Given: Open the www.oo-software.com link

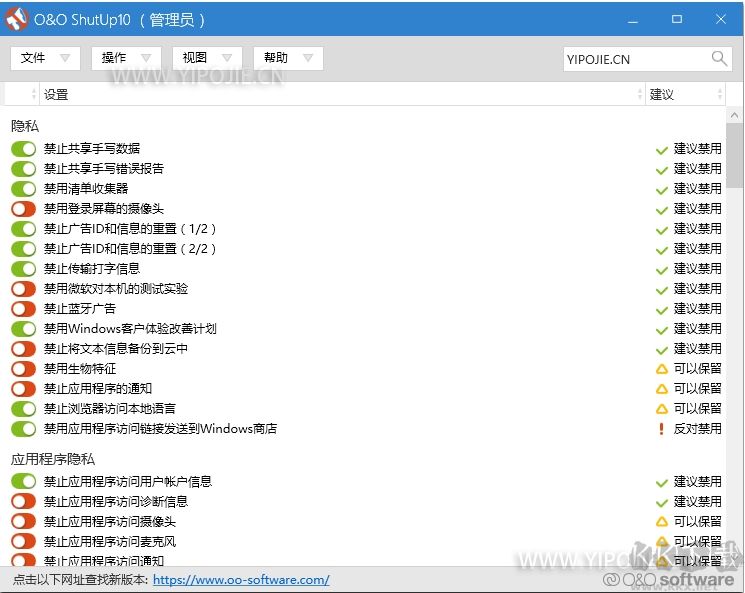Looking at the screenshot, I should click(x=241, y=580).
